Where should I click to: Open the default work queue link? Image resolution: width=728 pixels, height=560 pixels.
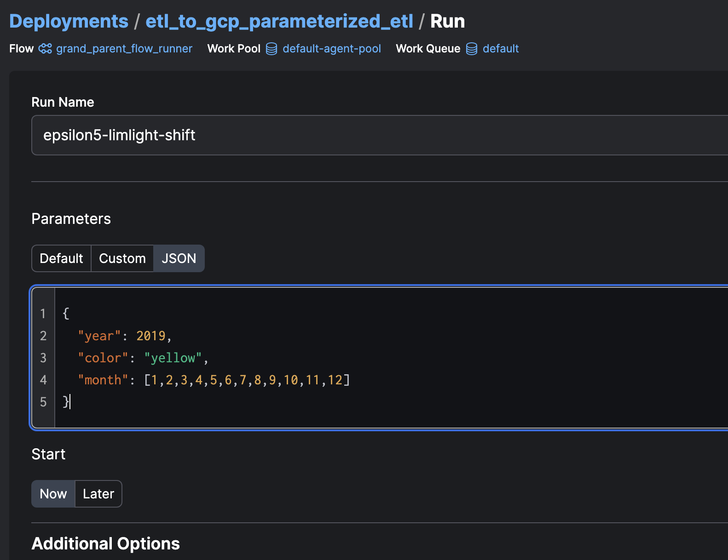point(501,49)
